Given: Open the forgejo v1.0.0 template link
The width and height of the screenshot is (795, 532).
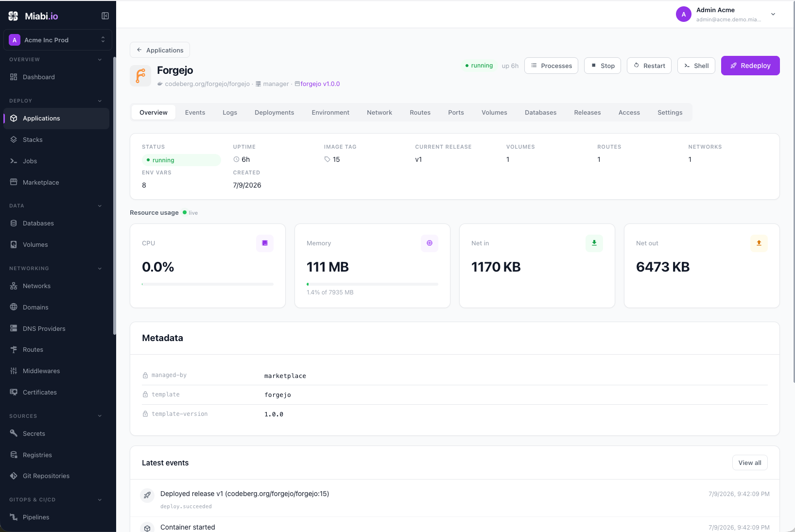Looking at the screenshot, I should [317, 84].
